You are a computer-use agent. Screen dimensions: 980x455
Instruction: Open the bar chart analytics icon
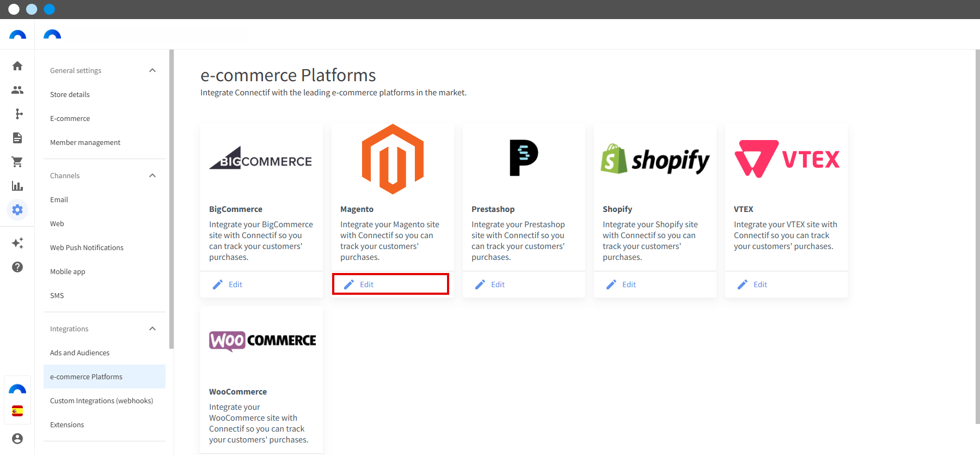[17, 186]
